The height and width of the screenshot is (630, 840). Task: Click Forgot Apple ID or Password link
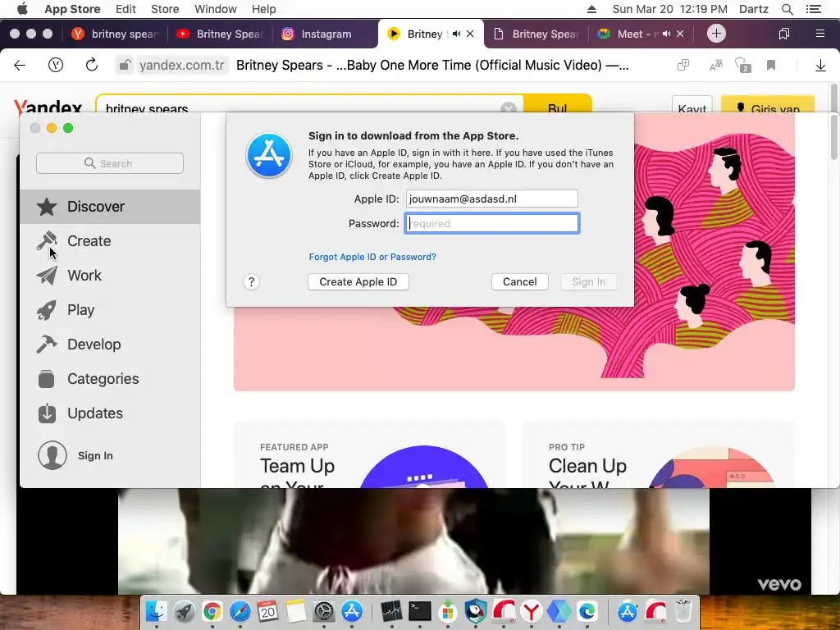pyautogui.click(x=372, y=257)
